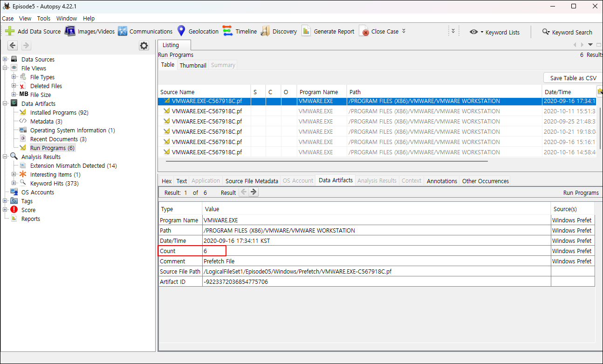Click the tree back arrow button
Image resolution: width=603 pixels, height=364 pixels.
coord(13,45)
